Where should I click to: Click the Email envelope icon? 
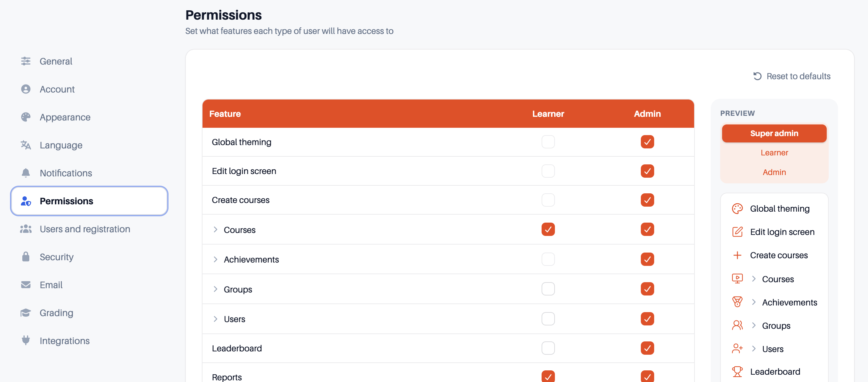[x=26, y=285]
